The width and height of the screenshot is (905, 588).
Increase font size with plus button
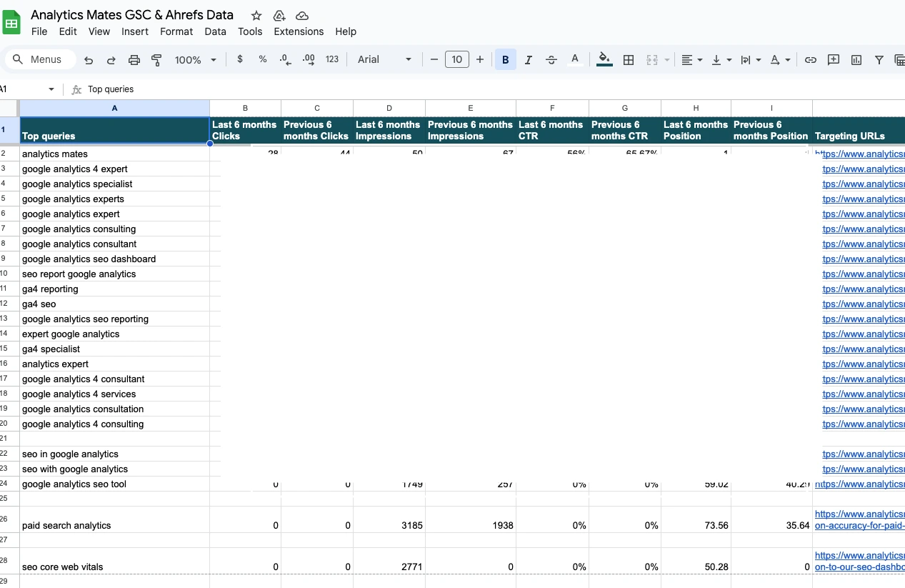pyautogui.click(x=480, y=59)
